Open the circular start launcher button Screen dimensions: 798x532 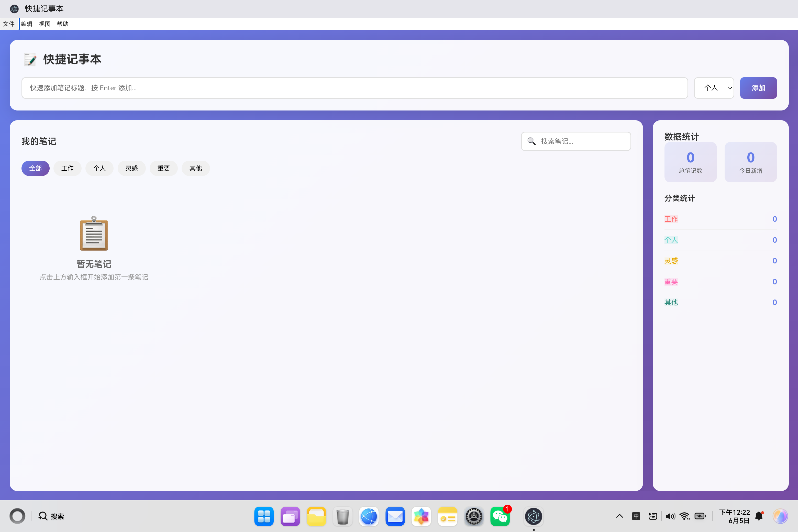click(17, 516)
